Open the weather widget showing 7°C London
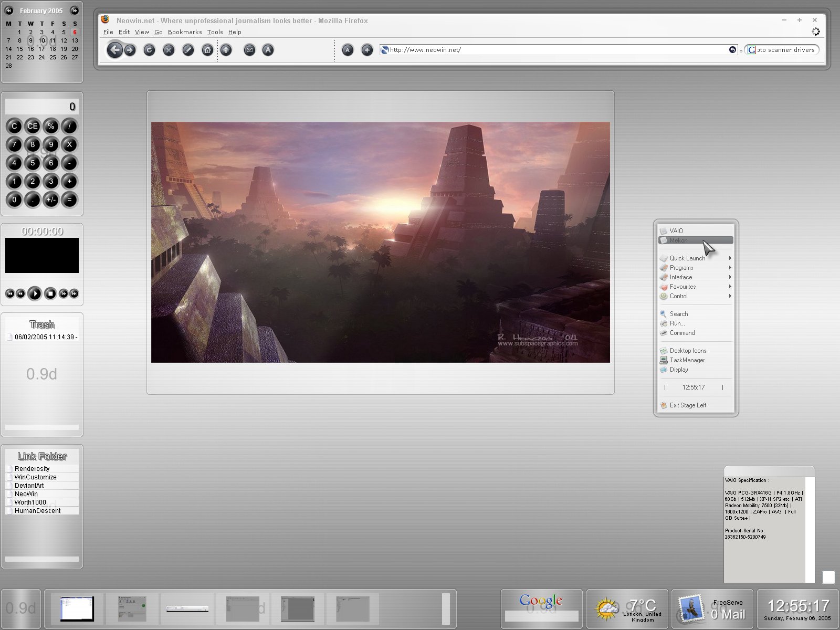 [628, 609]
